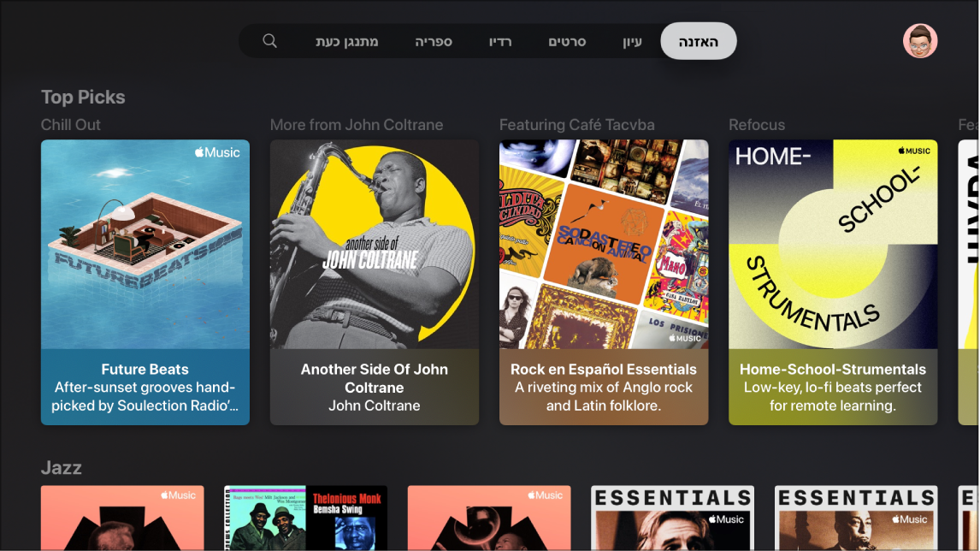Click the Future Beats title text
The image size is (980, 551).
click(145, 369)
